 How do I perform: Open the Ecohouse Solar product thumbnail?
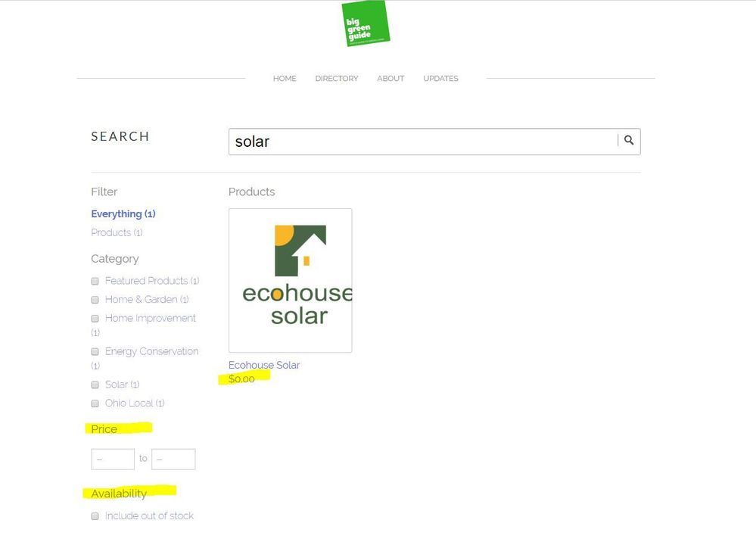(290, 280)
